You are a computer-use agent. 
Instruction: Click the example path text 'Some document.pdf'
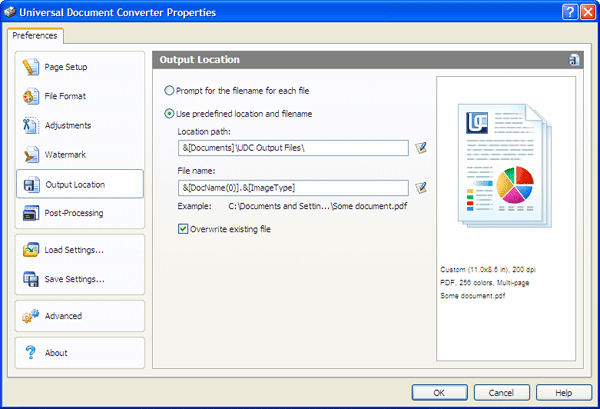[x=370, y=206]
